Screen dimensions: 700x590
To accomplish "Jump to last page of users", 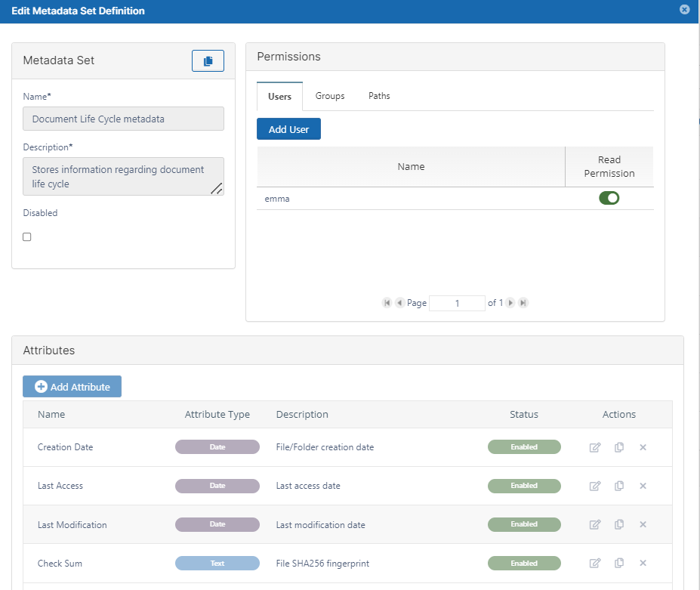I will click(523, 303).
